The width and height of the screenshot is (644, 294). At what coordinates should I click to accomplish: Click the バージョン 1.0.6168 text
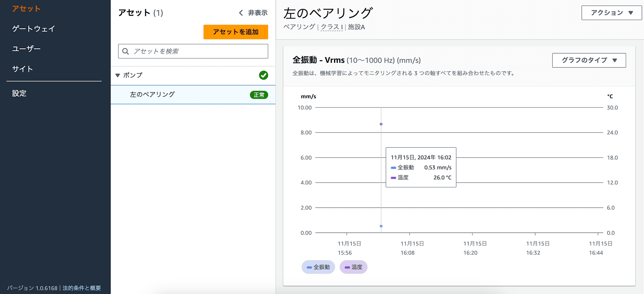click(x=32, y=288)
